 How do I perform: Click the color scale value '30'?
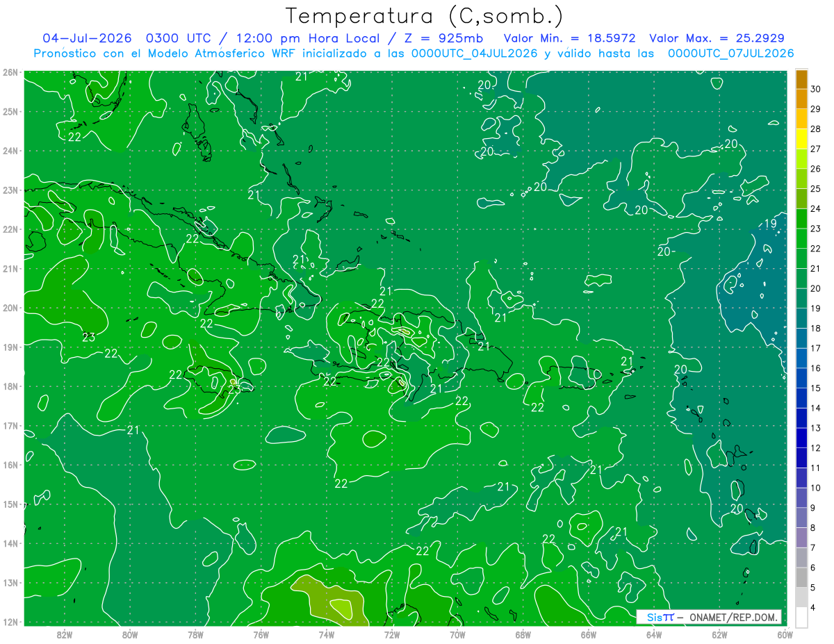(x=815, y=89)
